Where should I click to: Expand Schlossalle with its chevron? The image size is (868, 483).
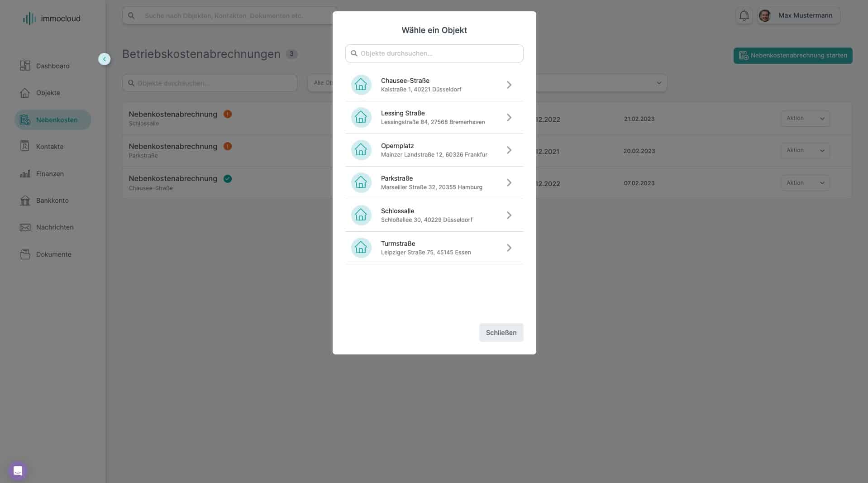tap(509, 215)
